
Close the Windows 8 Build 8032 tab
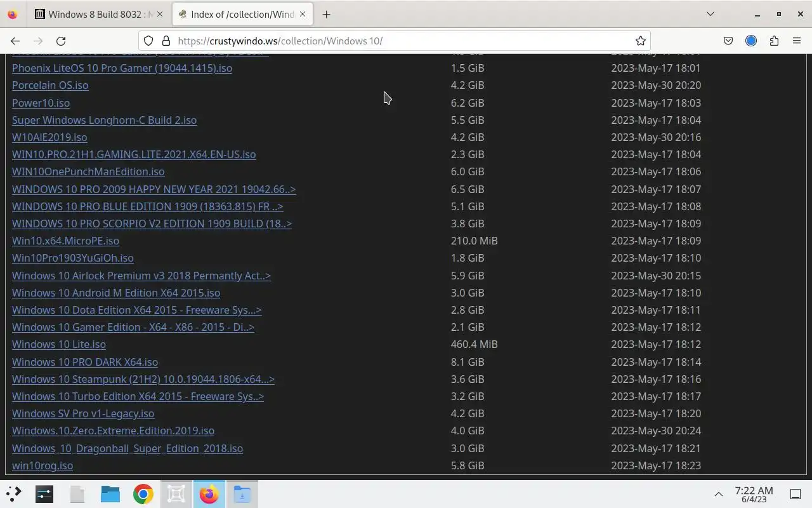pos(159,14)
